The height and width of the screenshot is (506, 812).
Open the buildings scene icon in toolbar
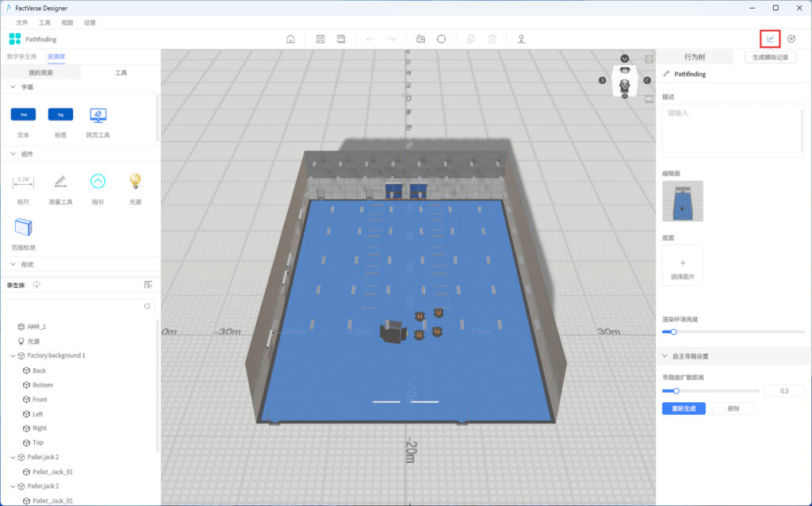[x=420, y=39]
